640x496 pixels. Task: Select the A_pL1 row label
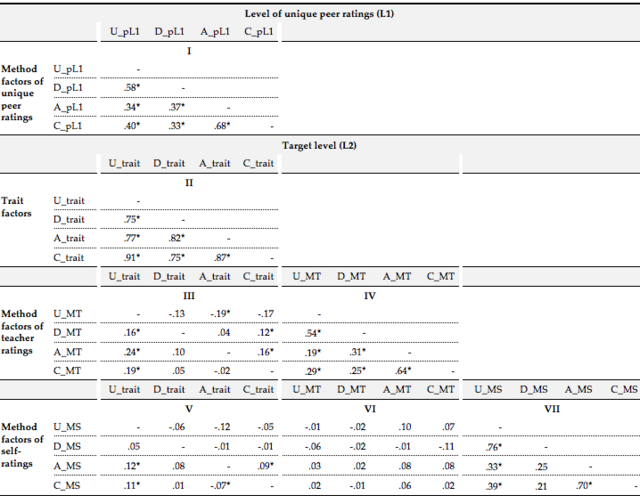(x=68, y=107)
